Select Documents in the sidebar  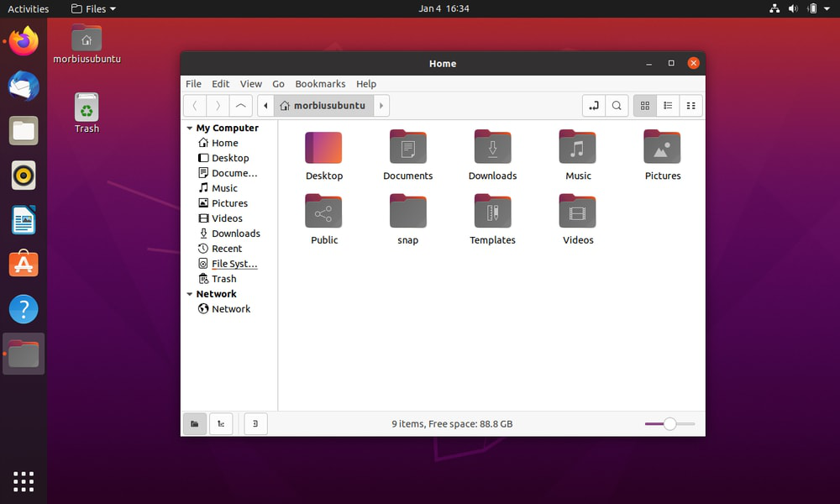pyautogui.click(x=229, y=173)
